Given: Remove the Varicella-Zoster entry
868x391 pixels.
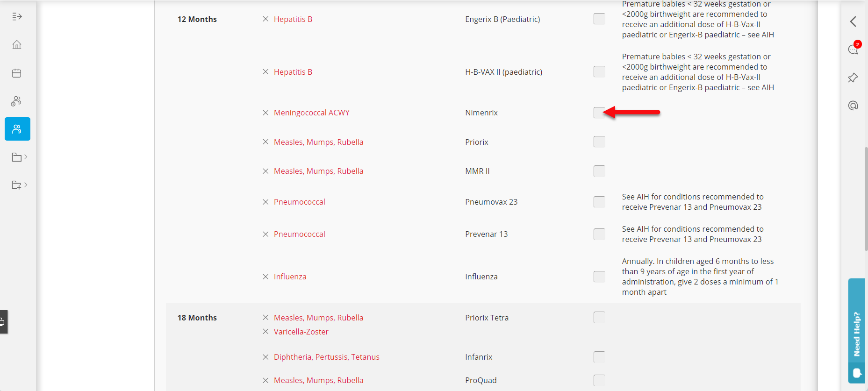Looking at the screenshot, I should 265,332.
